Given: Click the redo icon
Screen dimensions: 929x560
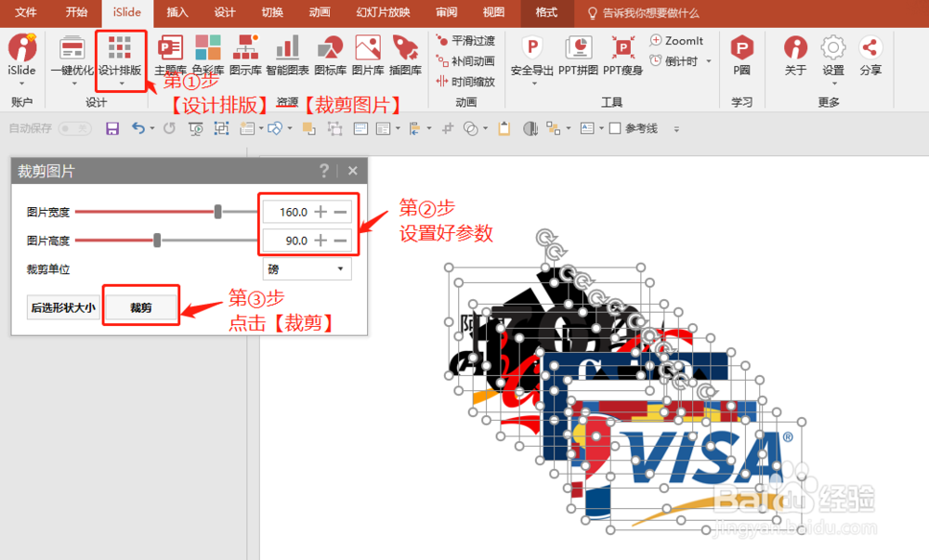Looking at the screenshot, I should coord(169,128).
